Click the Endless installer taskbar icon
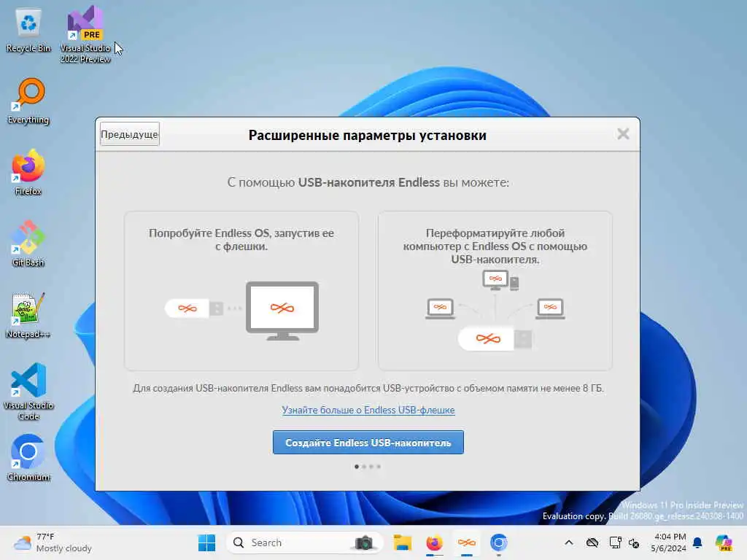 [466, 542]
